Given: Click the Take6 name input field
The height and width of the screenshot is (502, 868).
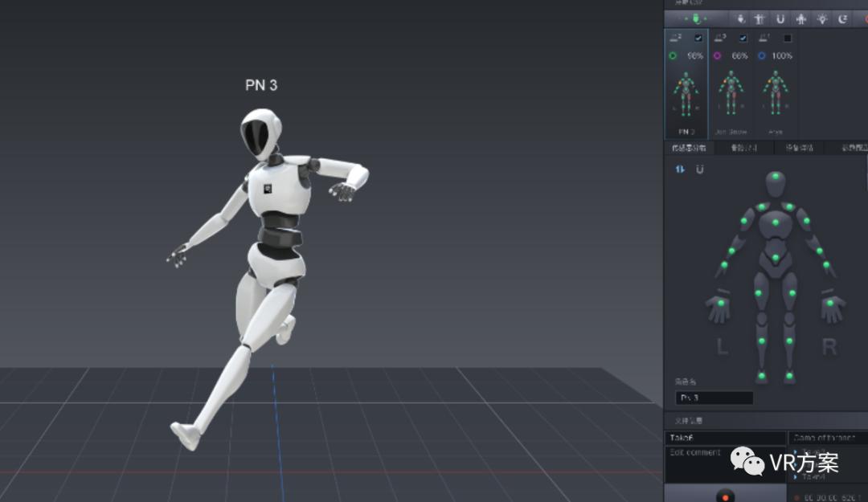Looking at the screenshot, I should 725,438.
